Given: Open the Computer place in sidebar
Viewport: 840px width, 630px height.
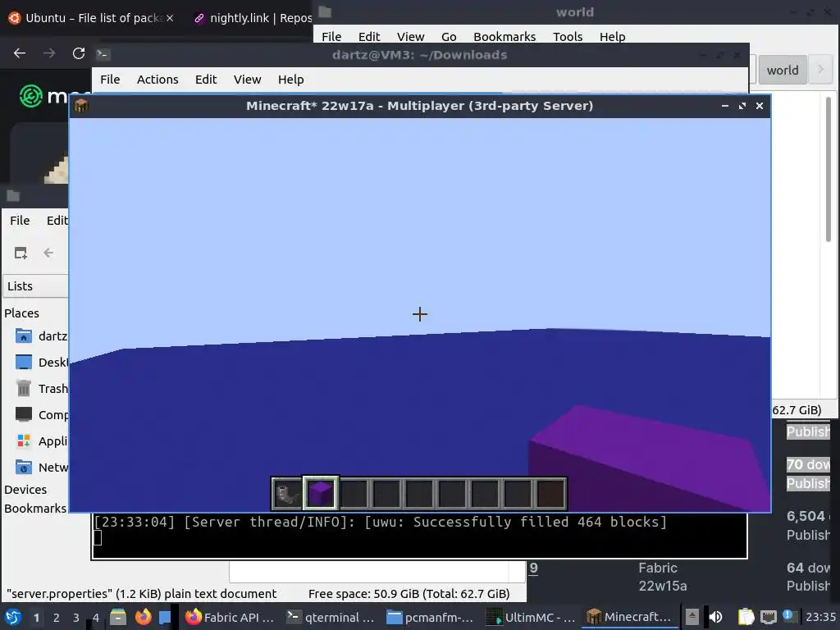Looking at the screenshot, I should (41, 414).
